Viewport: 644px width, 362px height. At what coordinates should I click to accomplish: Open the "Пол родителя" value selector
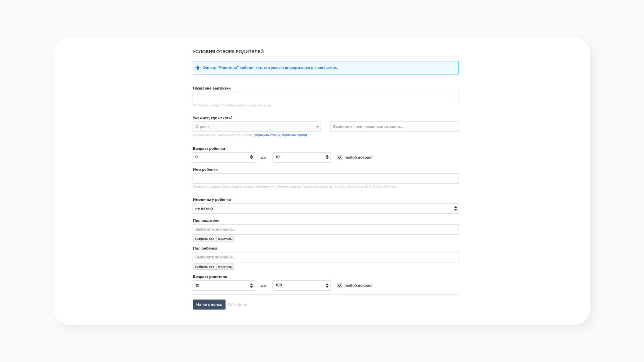point(325,229)
